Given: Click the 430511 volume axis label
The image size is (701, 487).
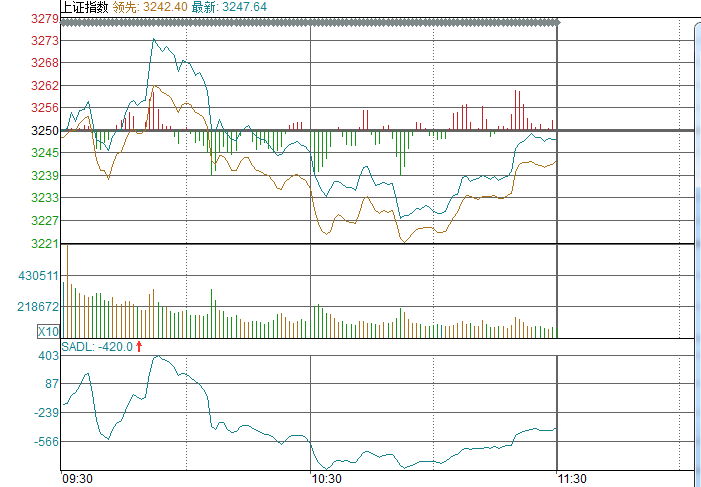Looking at the screenshot, I should [38, 275].
